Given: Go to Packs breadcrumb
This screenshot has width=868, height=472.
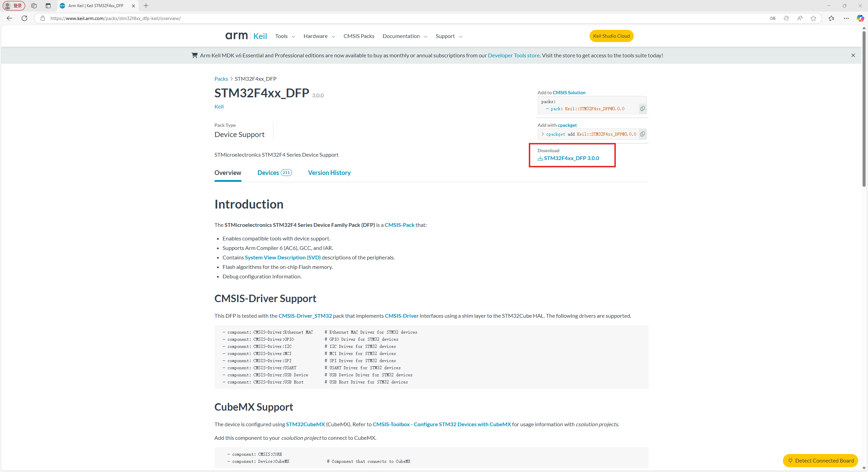Looking at the screenshot, I should tap(221, 79).
